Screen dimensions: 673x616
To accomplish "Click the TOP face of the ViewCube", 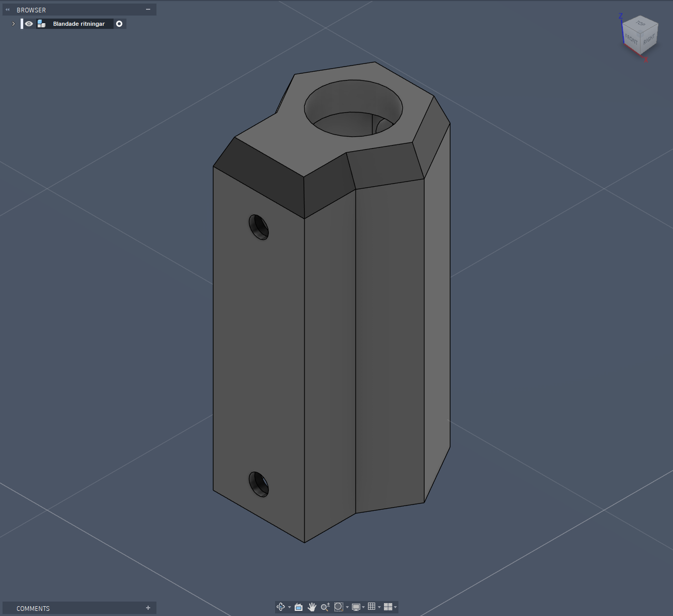I will coord(640,23).
